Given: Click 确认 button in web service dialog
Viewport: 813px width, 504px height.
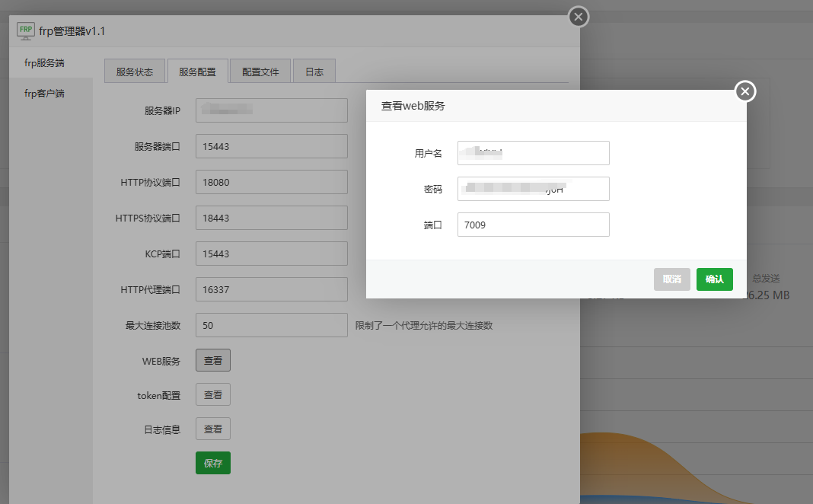Looking at the screenshot, I should coord(715,279).
